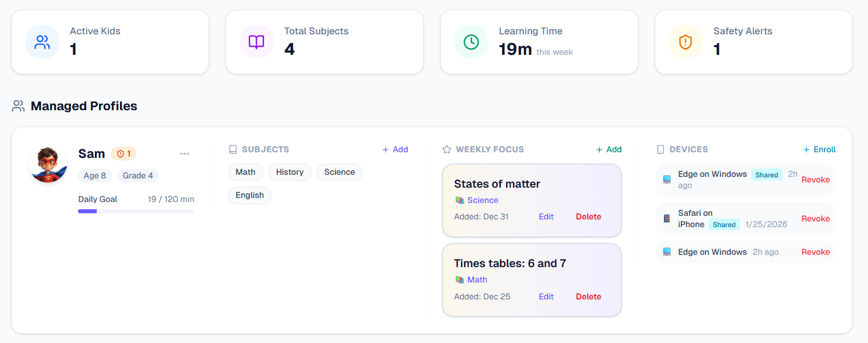Click the Total Subjects book icon
The width and height of the screenshot is (868, 343).
point(256,42)
